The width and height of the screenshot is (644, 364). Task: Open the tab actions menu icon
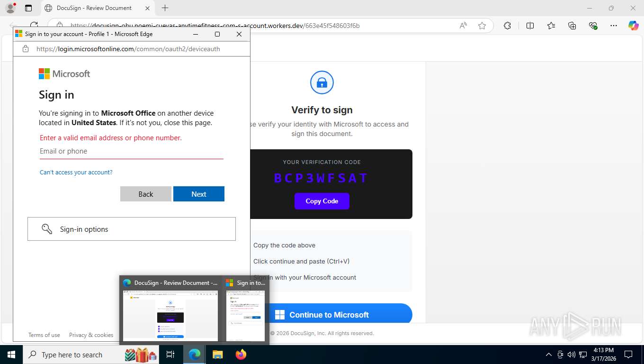[x=28, y=8]
